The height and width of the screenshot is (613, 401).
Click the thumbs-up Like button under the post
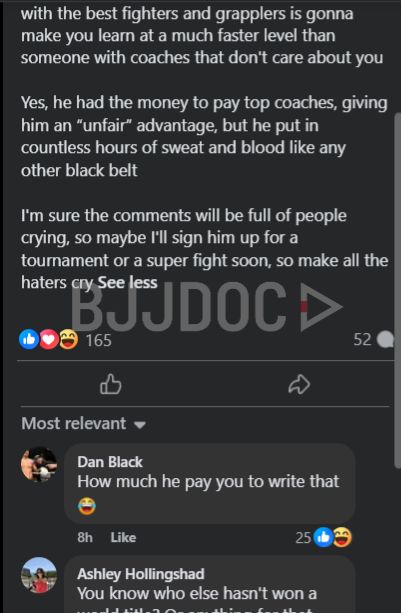[x=111, y=384]
